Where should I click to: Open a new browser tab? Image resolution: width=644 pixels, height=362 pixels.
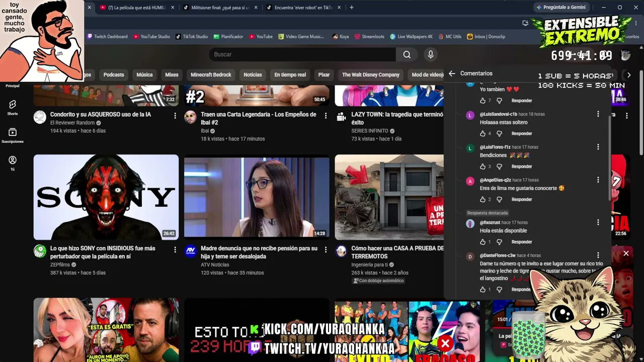pos(351,8)
